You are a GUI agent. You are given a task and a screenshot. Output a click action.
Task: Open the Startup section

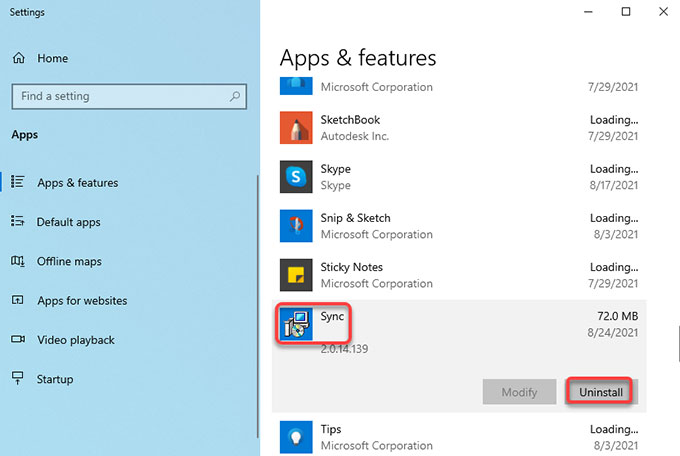coord(55,379)
